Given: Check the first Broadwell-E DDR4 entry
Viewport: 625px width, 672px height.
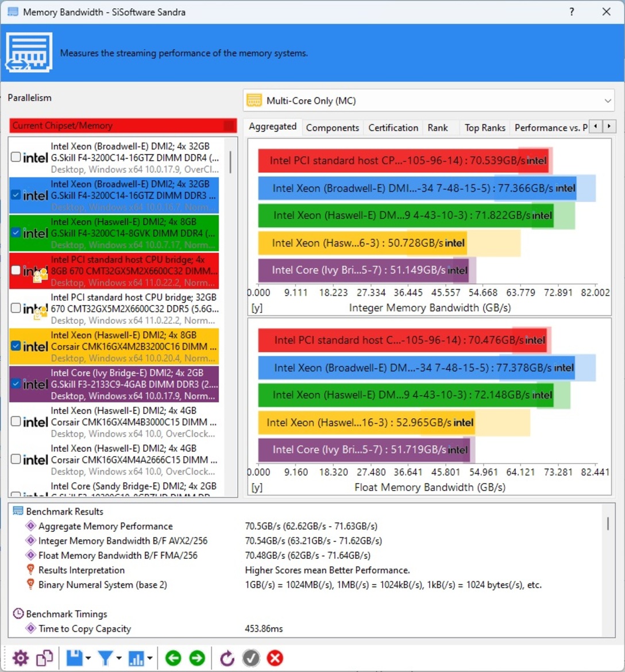Looking at the screenshot, I should (16, 157).
